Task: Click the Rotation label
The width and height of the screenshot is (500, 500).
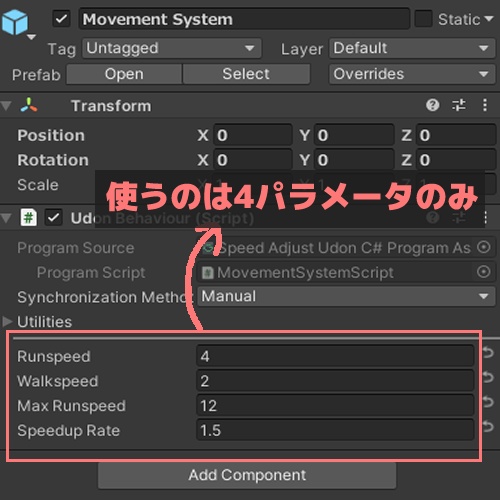Action: click(53, 160)
